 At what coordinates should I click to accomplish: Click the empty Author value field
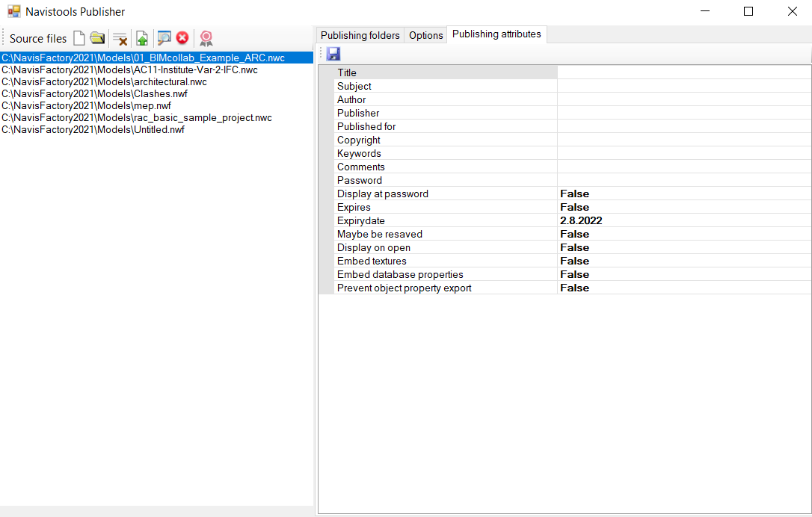pyautogui.click(x=684, y=99)
